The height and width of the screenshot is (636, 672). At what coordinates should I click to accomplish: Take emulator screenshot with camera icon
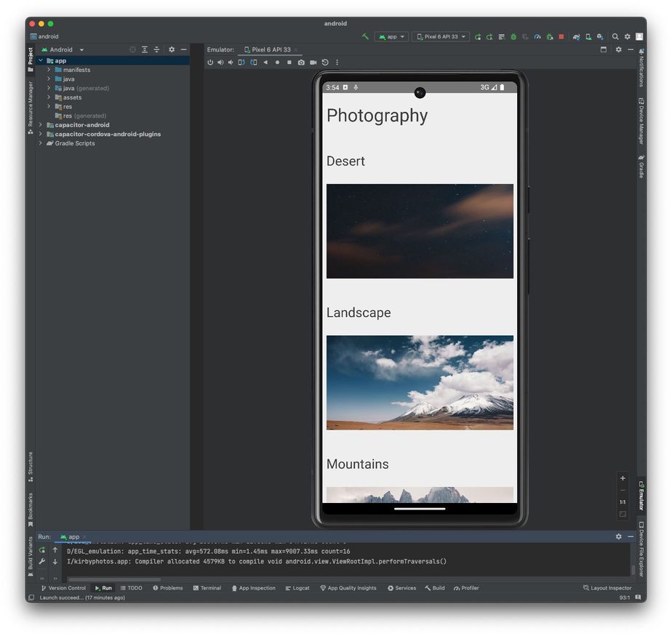click(301, 63)
